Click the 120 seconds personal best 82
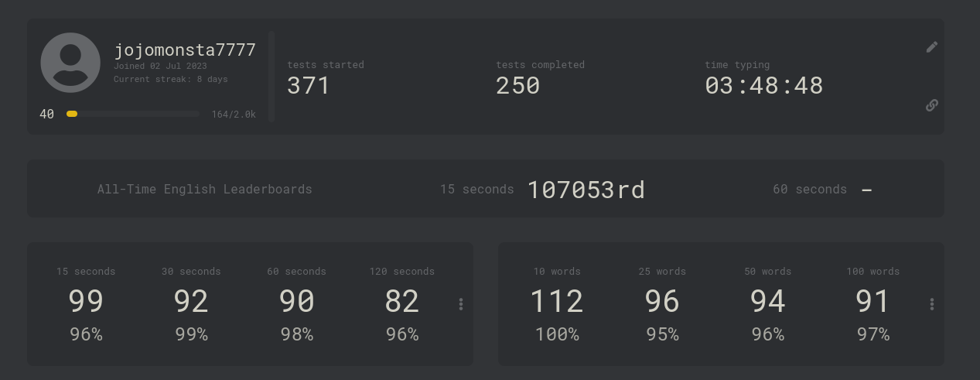 click(x=402, y=301)
